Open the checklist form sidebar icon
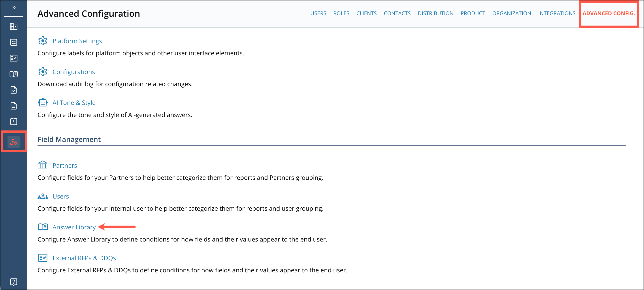Viewport: 644px width, 290px height. pyautogui.click(x=14, y=58)
